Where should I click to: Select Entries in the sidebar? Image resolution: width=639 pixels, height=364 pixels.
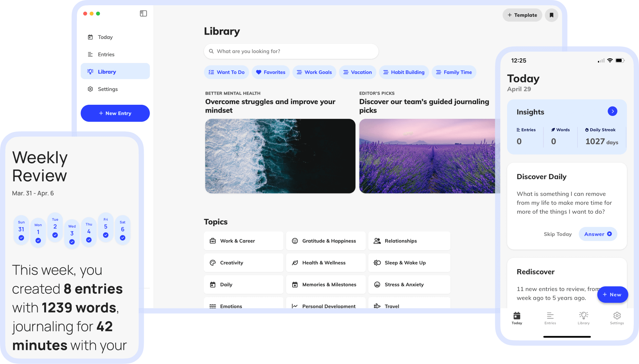106,55
